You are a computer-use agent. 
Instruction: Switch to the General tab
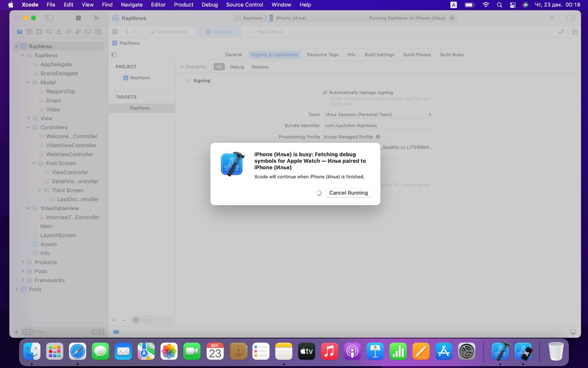pyautogui.click(x=233, y=55)
